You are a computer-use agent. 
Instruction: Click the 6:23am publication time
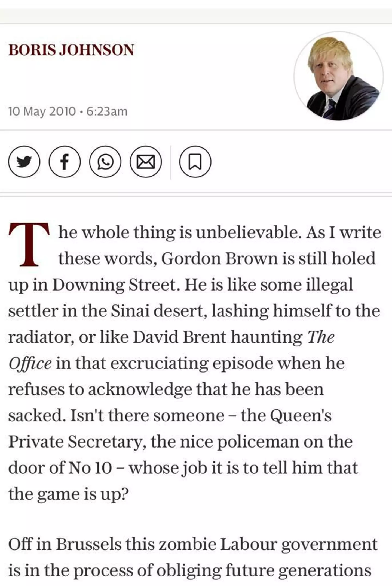point(107,111)
